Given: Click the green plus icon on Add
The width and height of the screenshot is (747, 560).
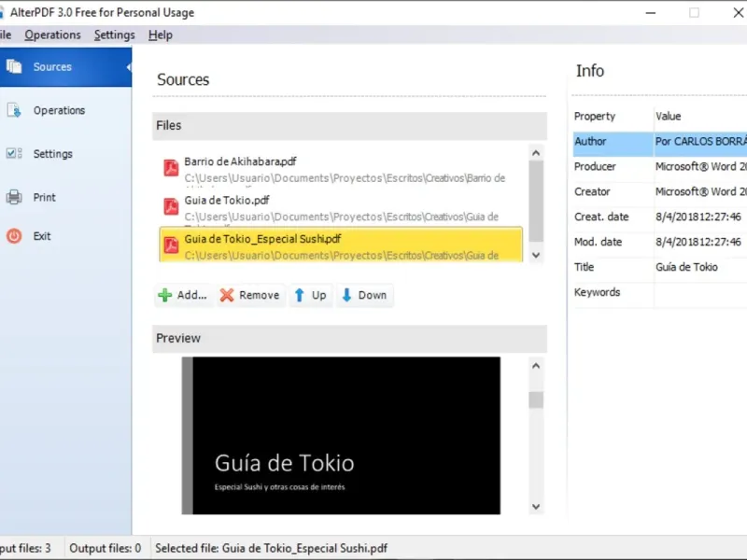Looking at the screenshot, I should [x=165, y=295].
